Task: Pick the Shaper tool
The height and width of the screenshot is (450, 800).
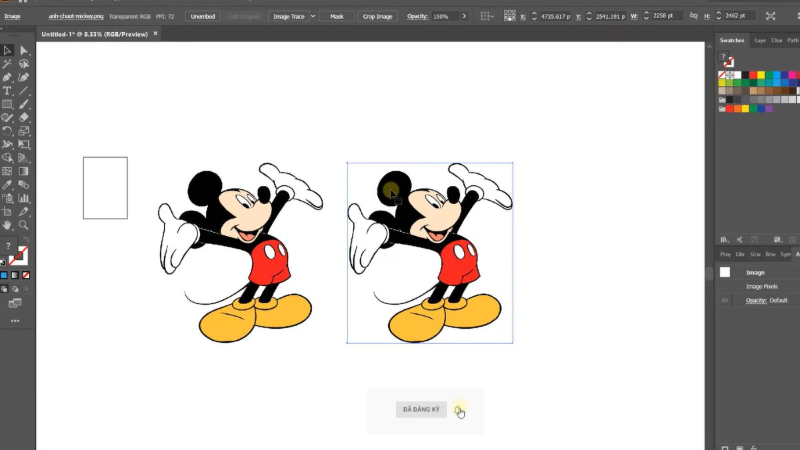Action: coord(7,117)
